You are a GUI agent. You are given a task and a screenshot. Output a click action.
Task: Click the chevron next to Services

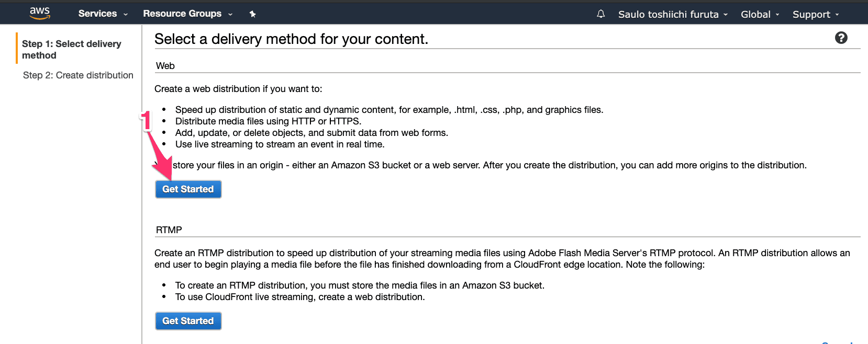(x=126, y=15)
